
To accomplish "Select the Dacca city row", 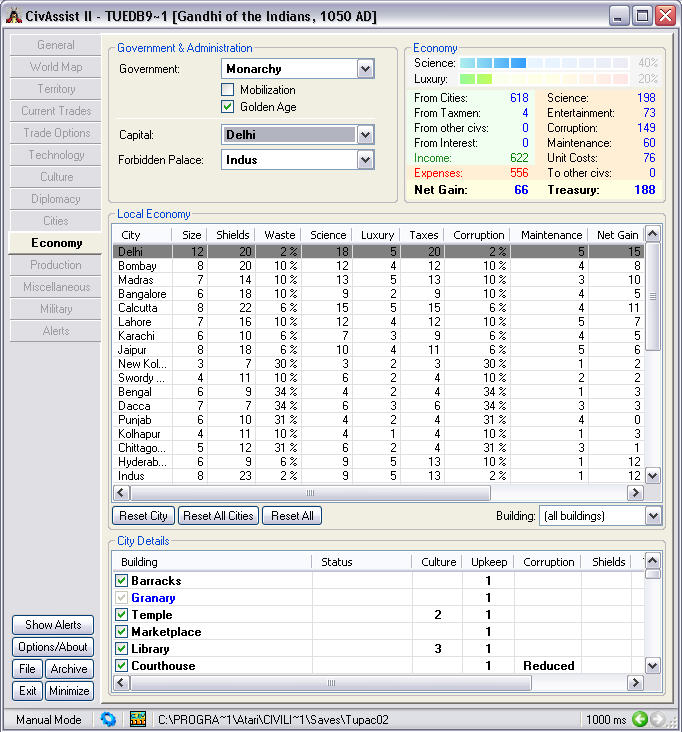I will [x=379, y=406].
